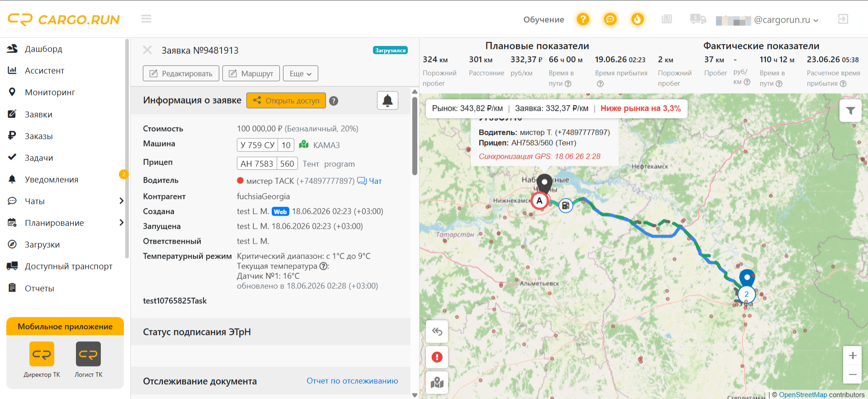This screenshot has height=399, width=868.
Task: Click help icon beside Расчетное время прибытия
Action: 843,84
